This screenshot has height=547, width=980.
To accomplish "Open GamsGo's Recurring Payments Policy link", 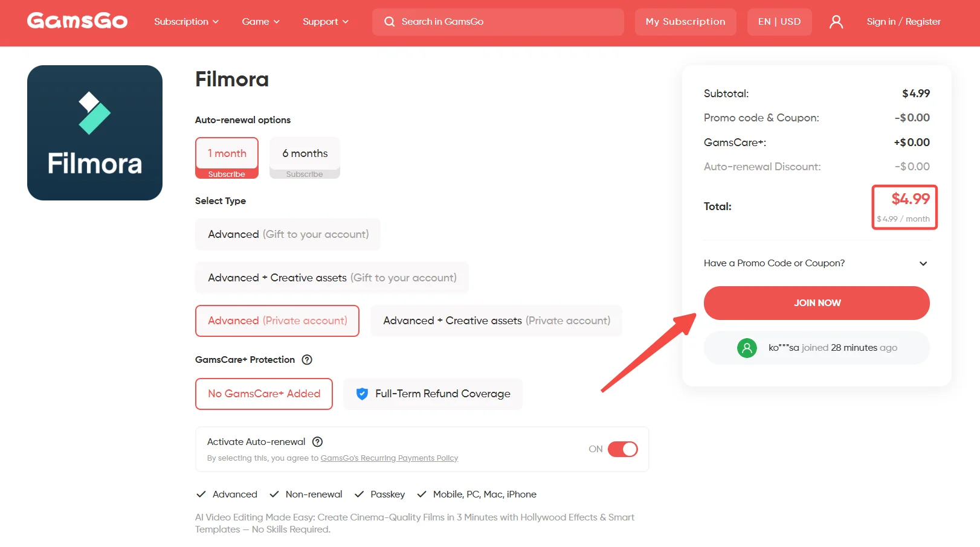I will (389, 458).
